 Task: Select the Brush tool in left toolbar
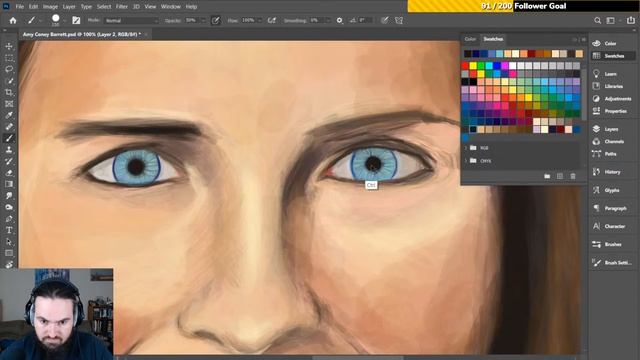point(9,138)
